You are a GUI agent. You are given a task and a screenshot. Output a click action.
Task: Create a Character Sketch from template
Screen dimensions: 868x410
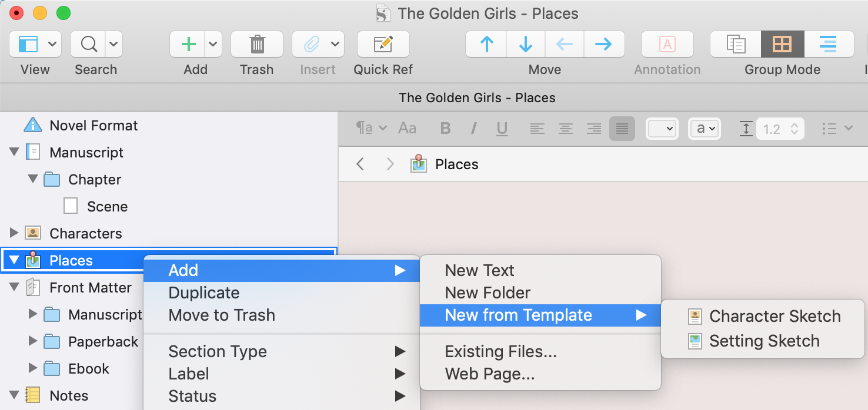tap(764, 316)
